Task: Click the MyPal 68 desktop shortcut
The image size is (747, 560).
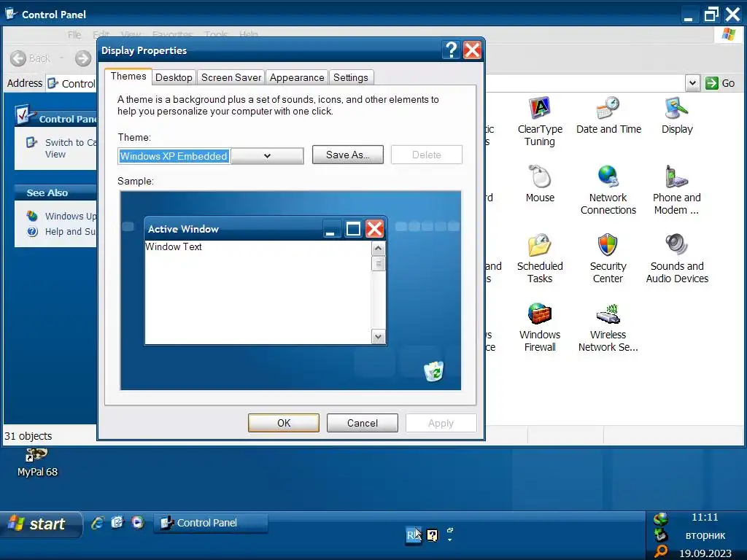Action: point(37,463)
